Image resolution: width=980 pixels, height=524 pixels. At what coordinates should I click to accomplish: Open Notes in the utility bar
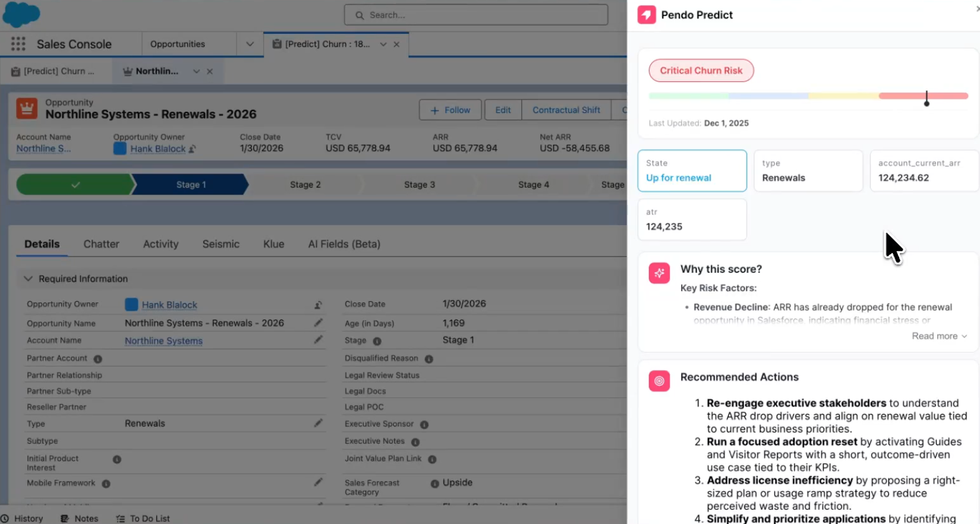click(x=80, y=519)
